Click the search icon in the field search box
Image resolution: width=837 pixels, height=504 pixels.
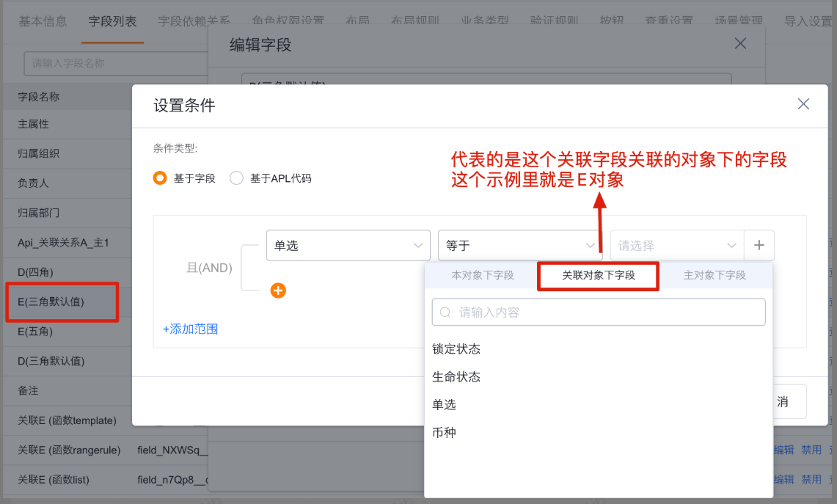coord(445,313)
